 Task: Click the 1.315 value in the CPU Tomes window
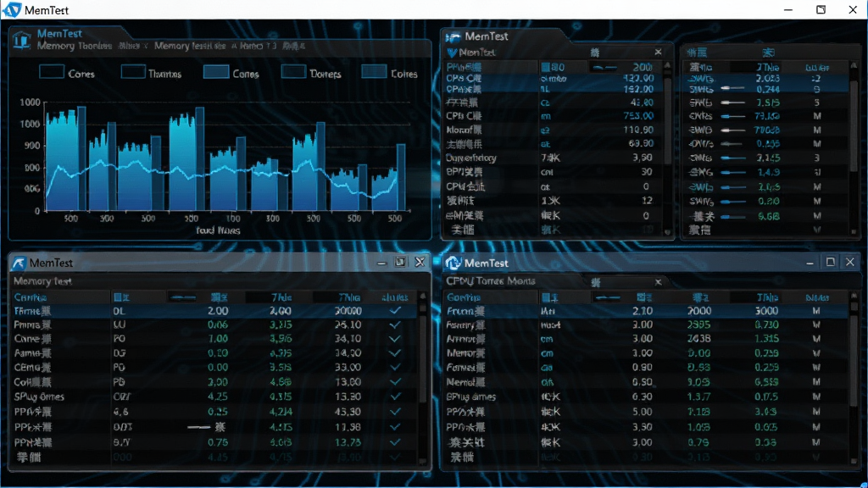pos(766,339)
